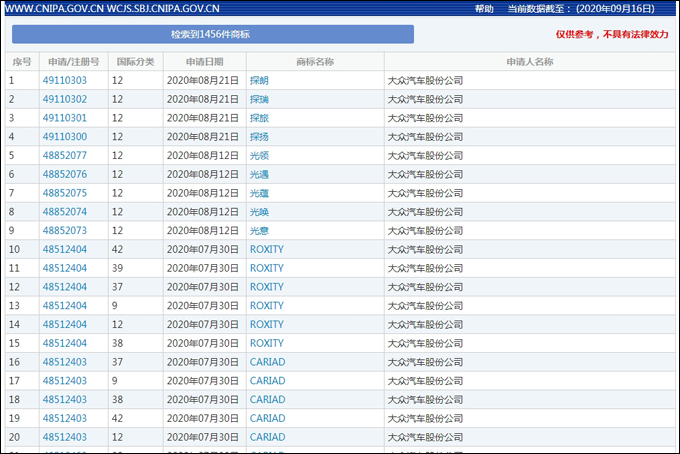This screenshot has width=680, height=454.
Task: Click the 国际分类 column header
Action: tap(136, 62)
